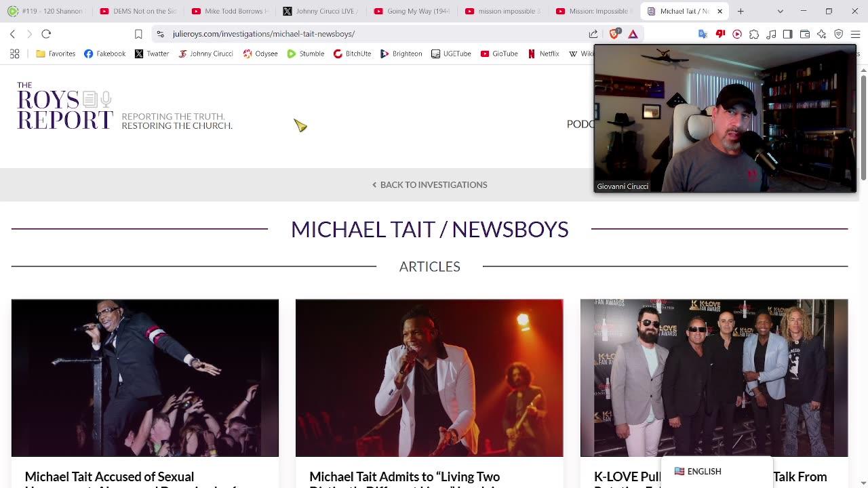Image resolution: width=868 pixels, height=488 pixels.
Task: Toggle the browser sidebar panel
Action: pos(788,34)
